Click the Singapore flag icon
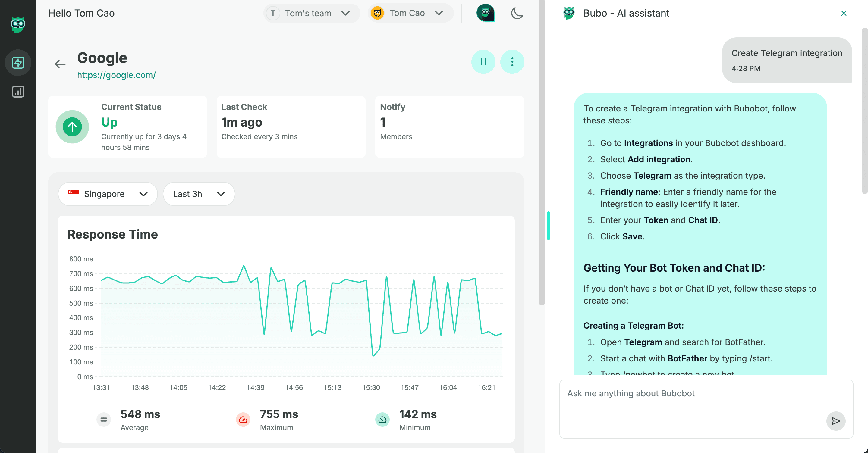This screenshot has width=868, height=453. [74, 192]
